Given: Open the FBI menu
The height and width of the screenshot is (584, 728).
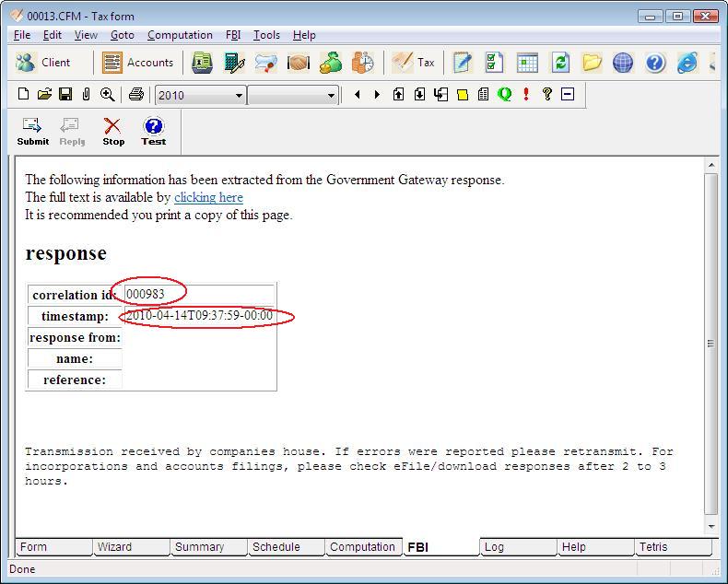Looking at the screenshot, I should [233, 35].
